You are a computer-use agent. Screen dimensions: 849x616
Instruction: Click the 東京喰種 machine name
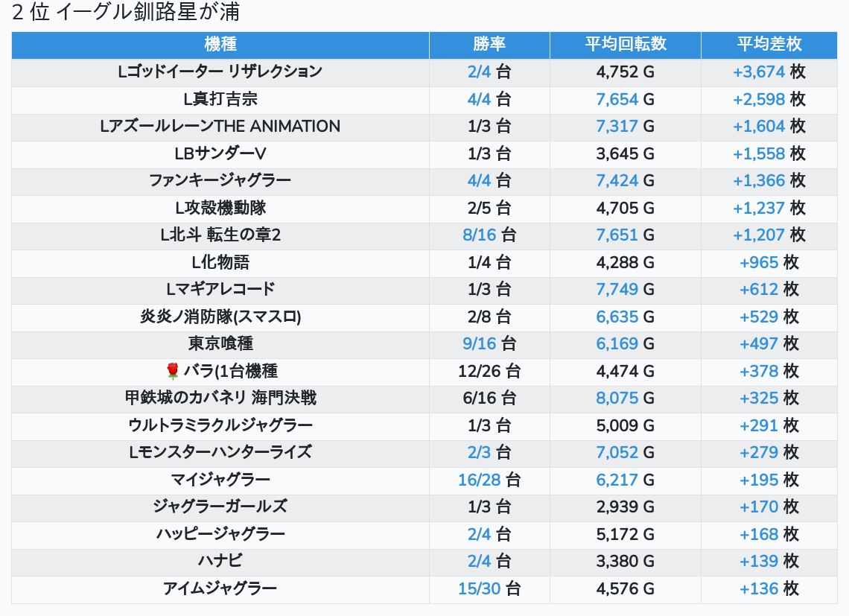click(x=220, y=344)
